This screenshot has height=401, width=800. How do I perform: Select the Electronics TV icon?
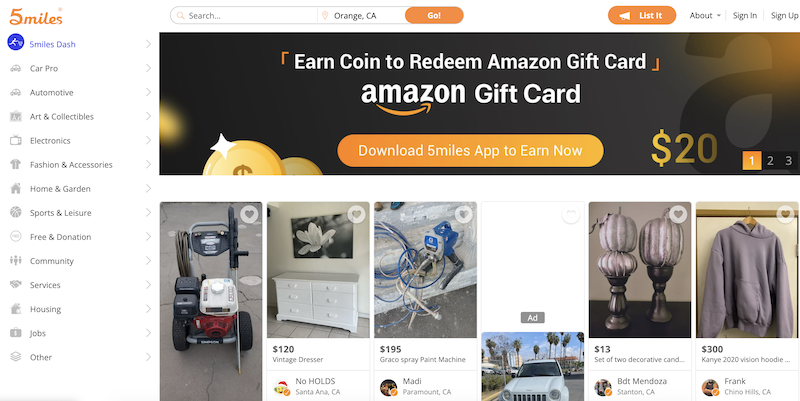[x=16, y=140]
